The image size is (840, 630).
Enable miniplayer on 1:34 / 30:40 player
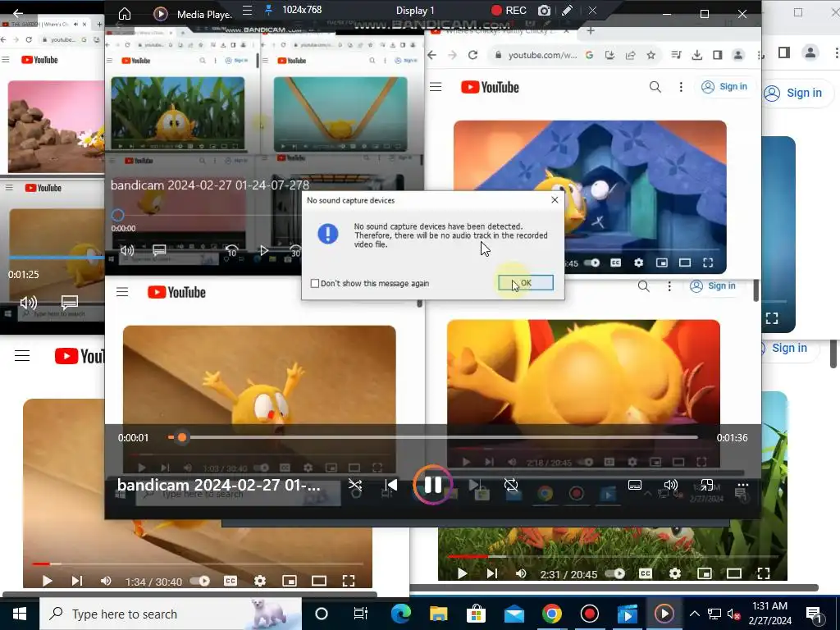tap(290, 581)
